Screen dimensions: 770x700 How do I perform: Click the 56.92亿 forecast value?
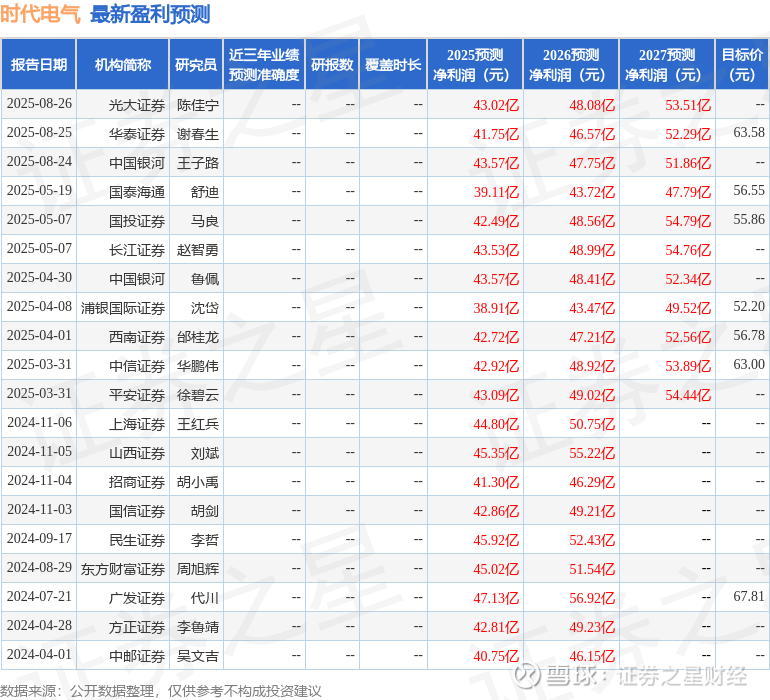592,598
